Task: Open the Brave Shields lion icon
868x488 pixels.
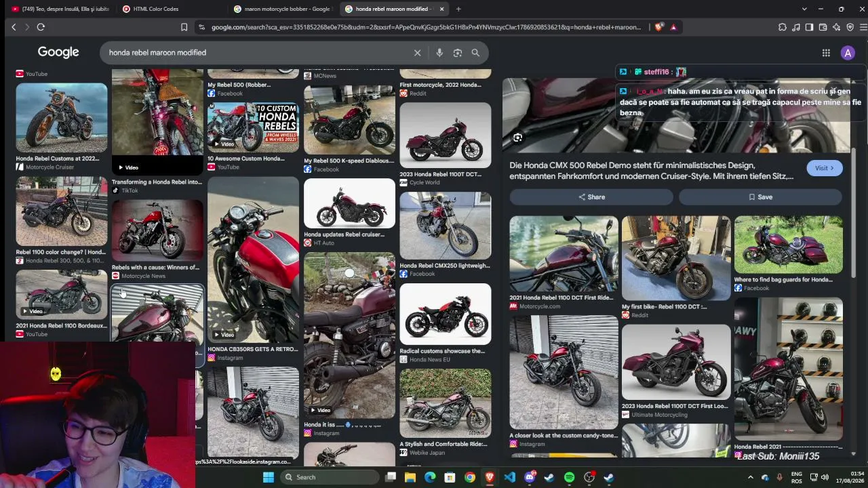Action: point(658,27)
